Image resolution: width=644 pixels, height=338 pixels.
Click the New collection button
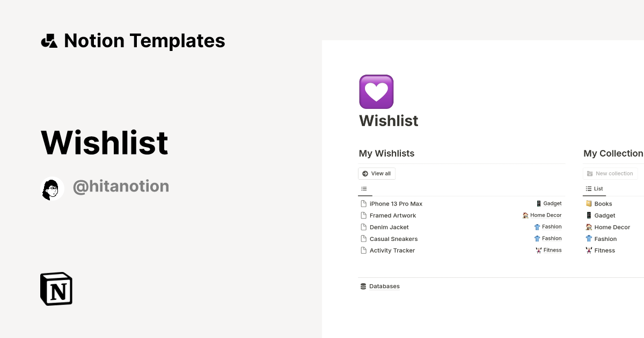click(610, 173)
